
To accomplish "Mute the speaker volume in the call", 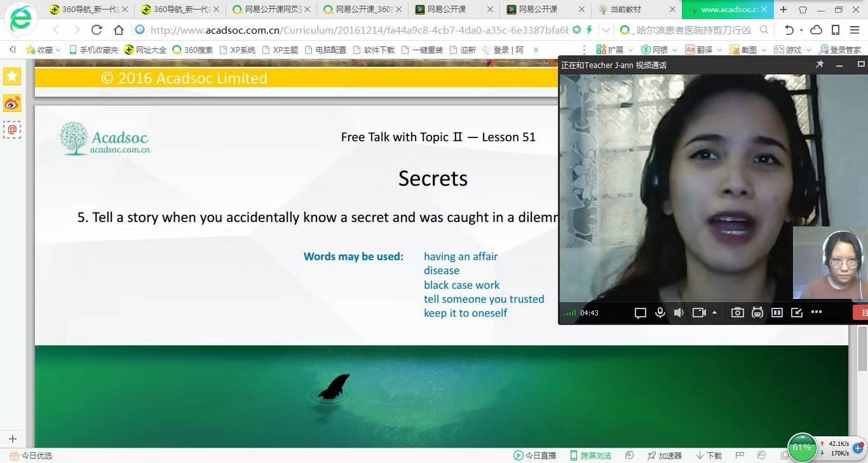I will click(x=679, y=312).
